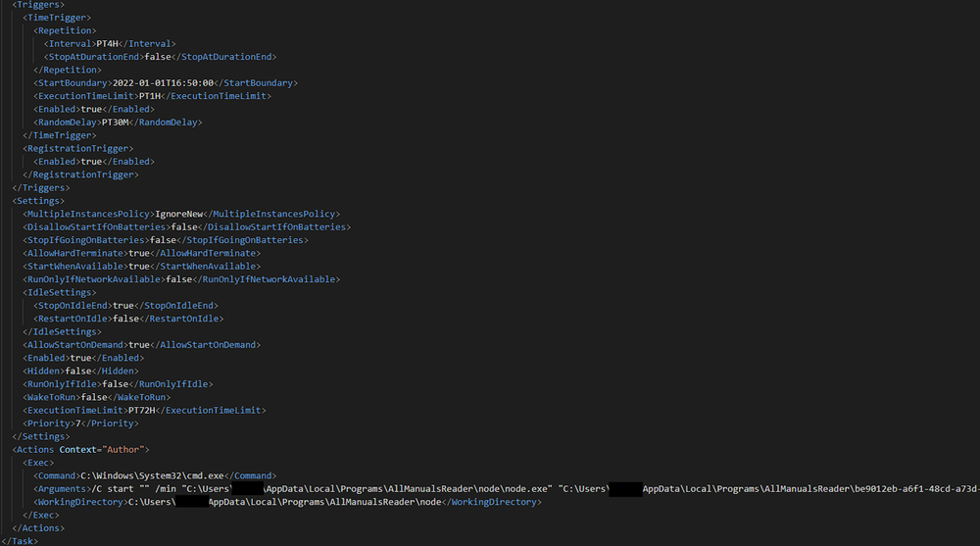980x546 pixels.
Task: Click the opening RegistrationTrigger tag
Action: click(78, 148)
